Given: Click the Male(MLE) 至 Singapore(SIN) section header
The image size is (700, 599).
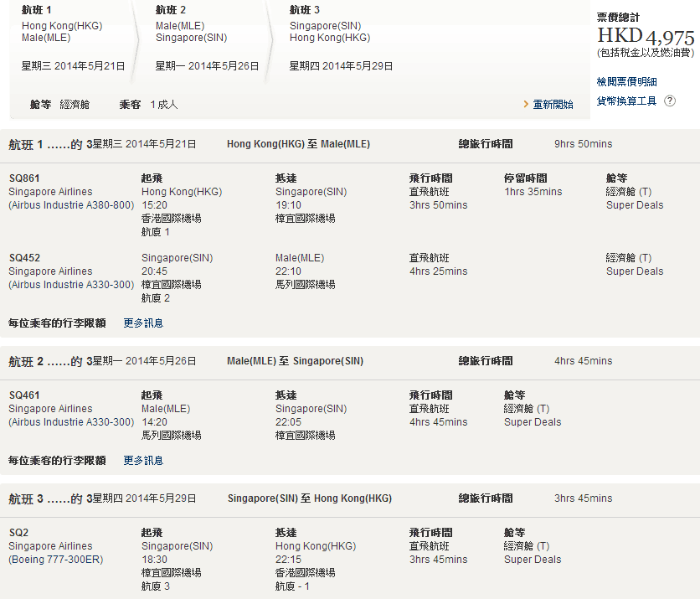Looking at the screenshot, I should 295,361.
